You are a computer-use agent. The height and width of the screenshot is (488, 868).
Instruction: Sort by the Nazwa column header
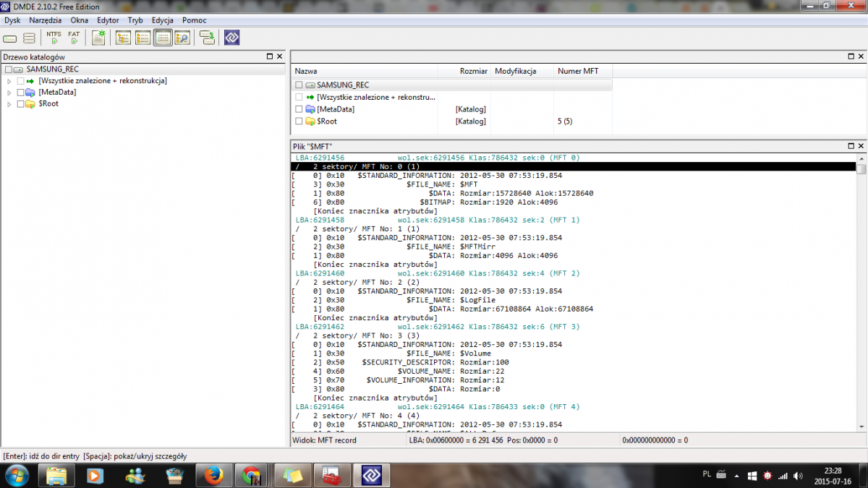(365, 72)
